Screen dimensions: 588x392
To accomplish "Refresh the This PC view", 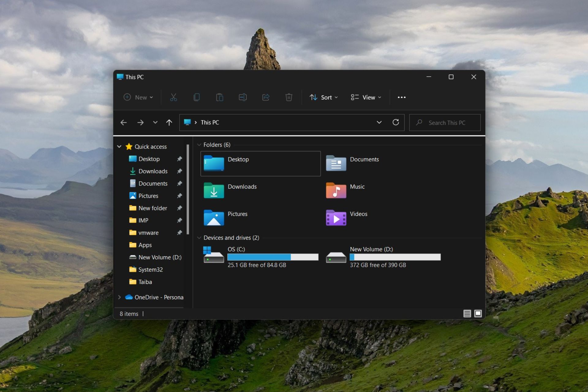I will click(x=396, y=123).
